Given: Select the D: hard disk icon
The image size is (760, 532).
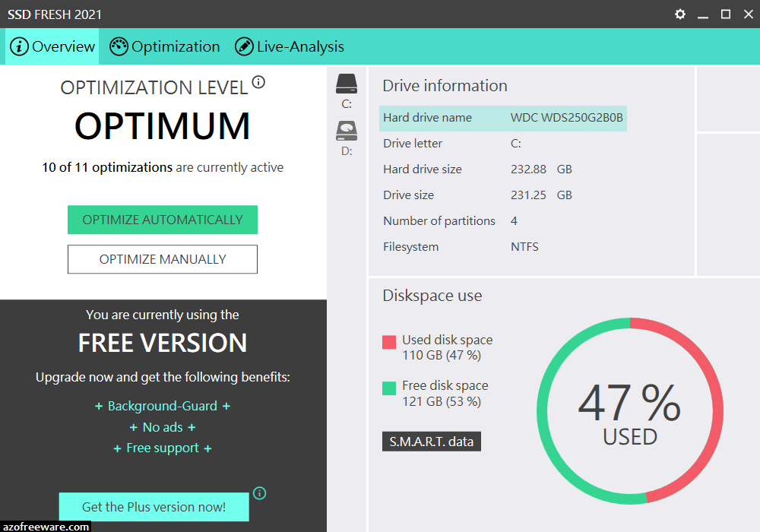Looking at the screenshot, I should coord(347,131).
